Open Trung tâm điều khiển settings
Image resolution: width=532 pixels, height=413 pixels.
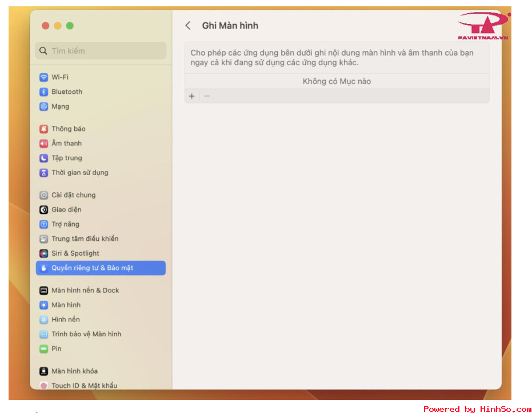(x=85, y=239)
